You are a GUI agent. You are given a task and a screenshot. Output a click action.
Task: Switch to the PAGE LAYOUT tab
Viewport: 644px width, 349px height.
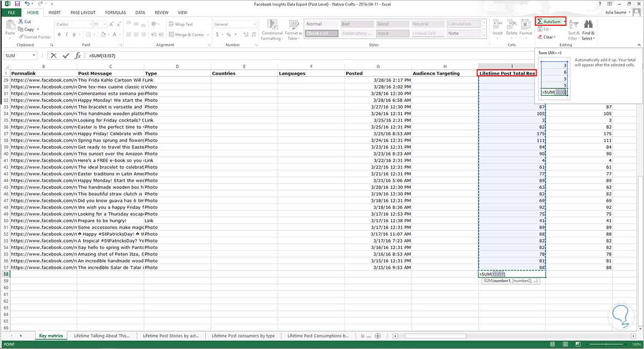click(83, 12)
